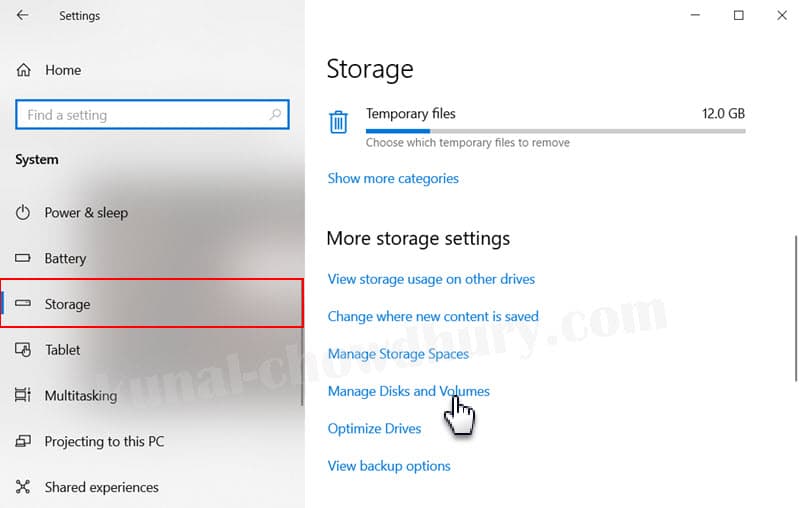Open the Optimize Drives link

coord(374,428)
